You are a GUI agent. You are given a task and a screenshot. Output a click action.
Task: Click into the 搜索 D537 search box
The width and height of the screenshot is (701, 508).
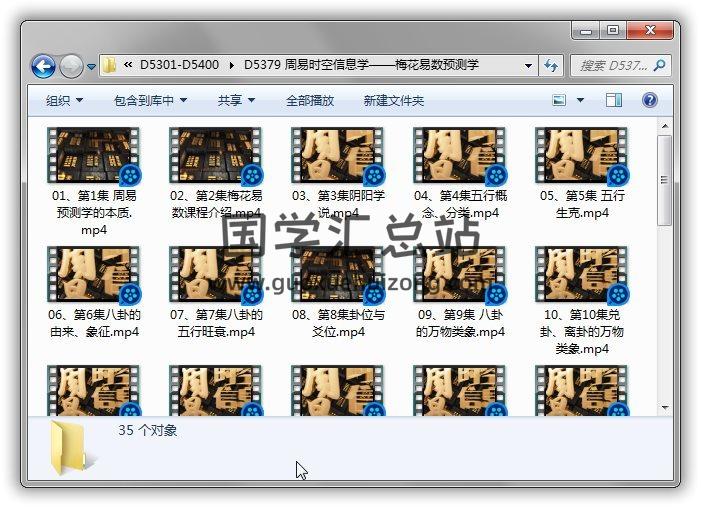(x=612, y=66)
